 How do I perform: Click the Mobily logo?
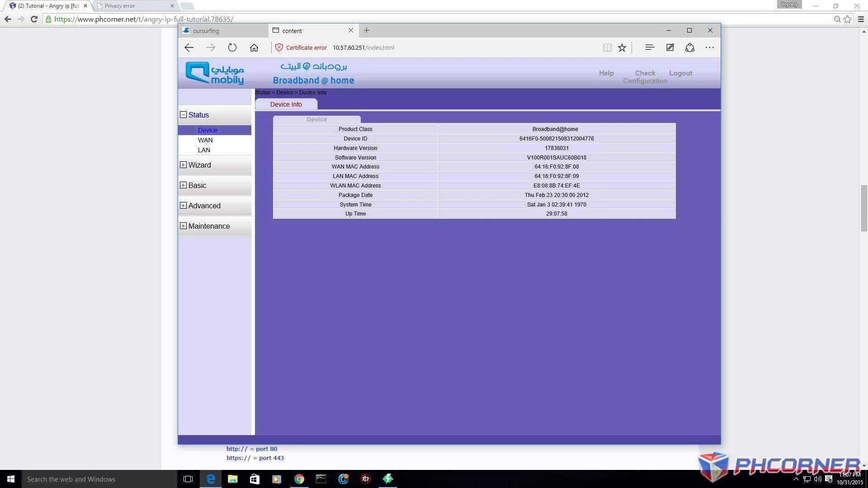click(215, 73)
